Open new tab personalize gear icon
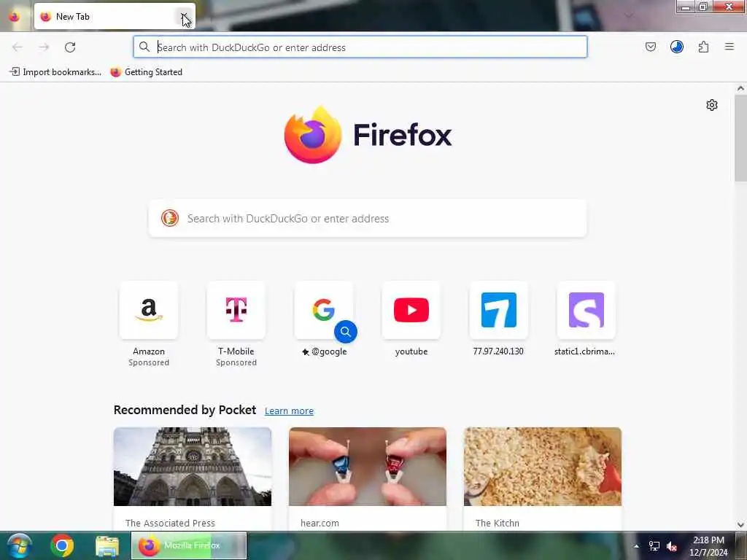747x560 pixels. [711, 105]
